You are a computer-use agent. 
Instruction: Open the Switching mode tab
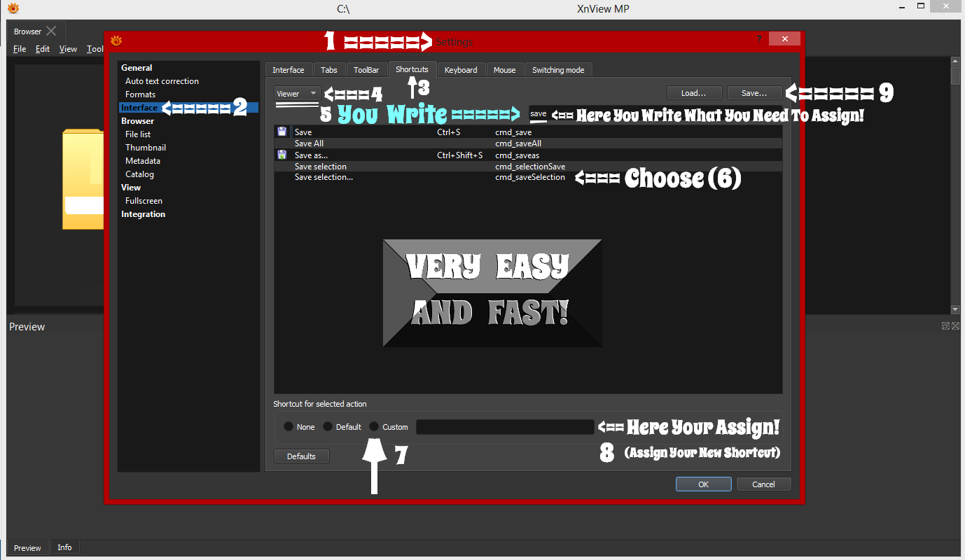coord(558,70)
